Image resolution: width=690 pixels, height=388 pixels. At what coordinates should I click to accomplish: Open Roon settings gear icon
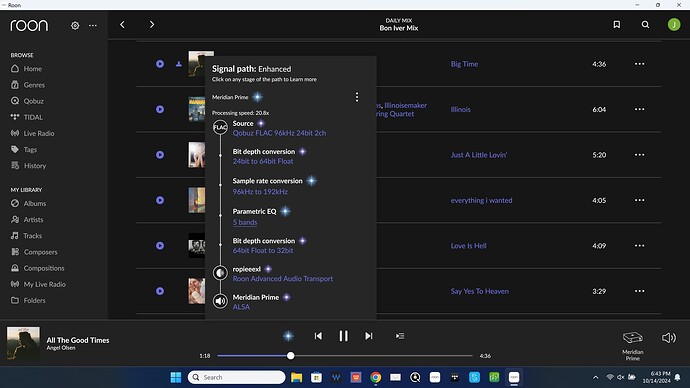pos(75,26)
